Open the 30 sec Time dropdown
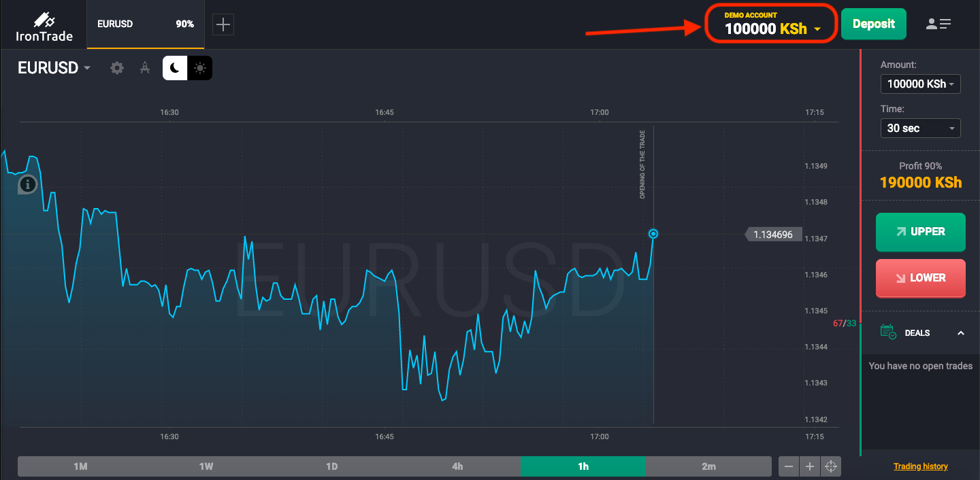The image size is (980, 480). pyautogui.click(x=920, y=128)
